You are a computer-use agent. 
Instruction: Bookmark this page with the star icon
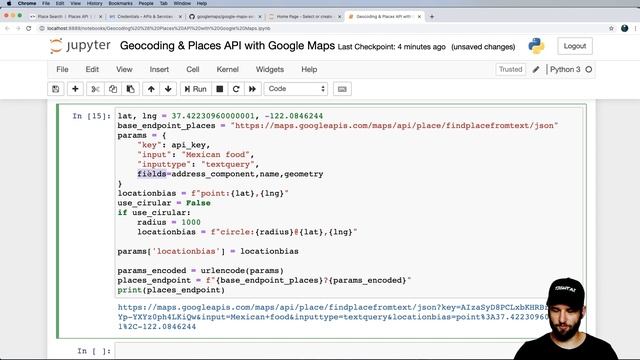point(611,28)
